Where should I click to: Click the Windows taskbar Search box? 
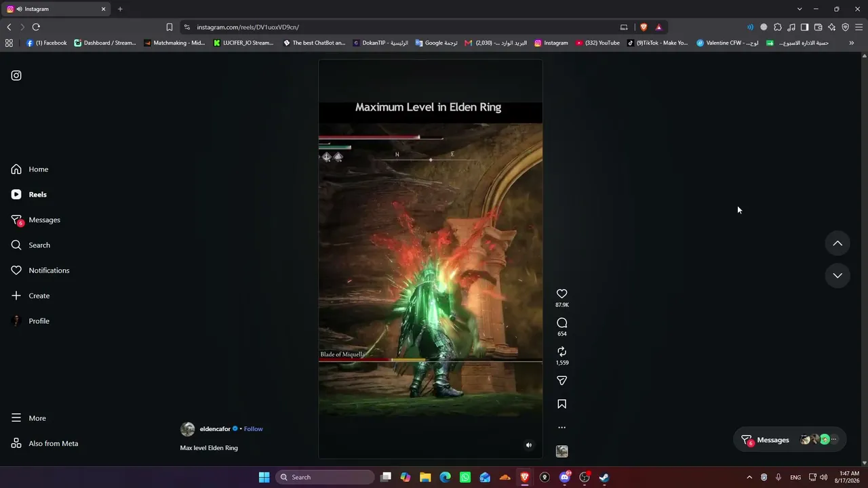pyautogui.click(x=325, y=477)
